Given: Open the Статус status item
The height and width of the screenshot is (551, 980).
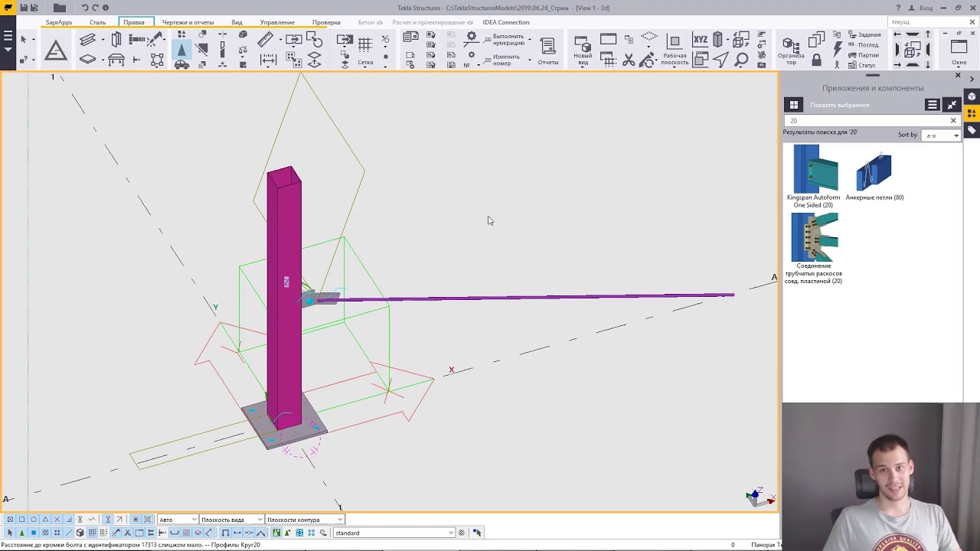Looking at the screenshot, I should tap(861, 65).
